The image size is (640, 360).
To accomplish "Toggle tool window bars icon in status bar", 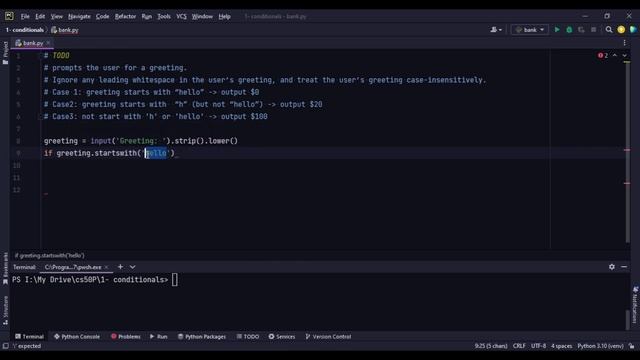I will [x=5, y=346].
